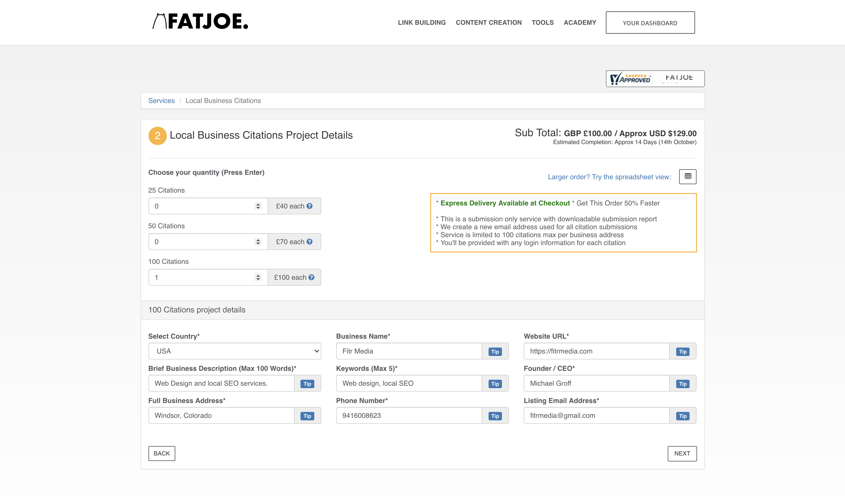The width and height of the screenshot is (845, 504).
Task: Show the Tip for Website URL
Action: [x=683, y=352]
